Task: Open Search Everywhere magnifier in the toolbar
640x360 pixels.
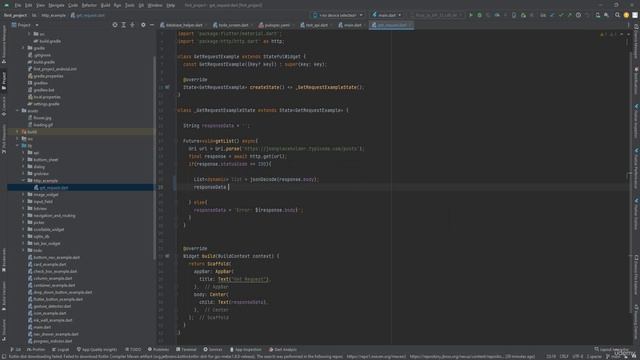Action: 617,15
